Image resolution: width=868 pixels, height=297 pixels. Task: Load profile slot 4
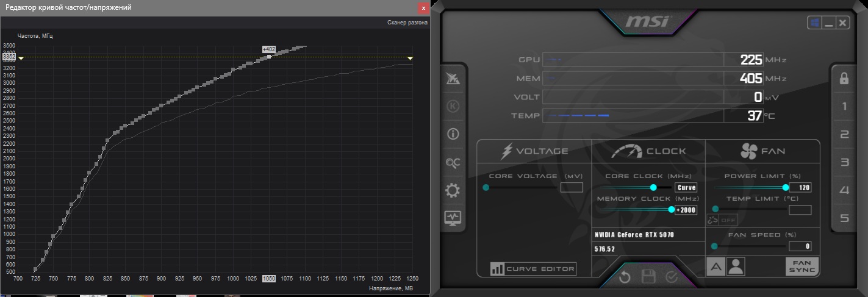844,190
